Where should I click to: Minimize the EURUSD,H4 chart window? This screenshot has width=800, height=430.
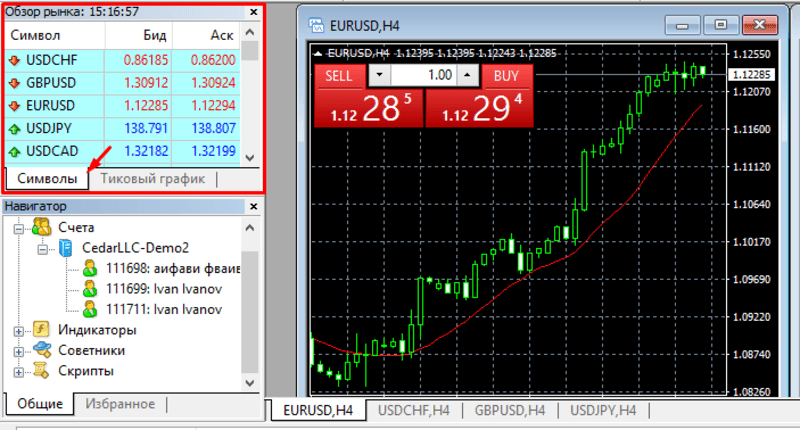pyautogui.click(x=682, y=24)
